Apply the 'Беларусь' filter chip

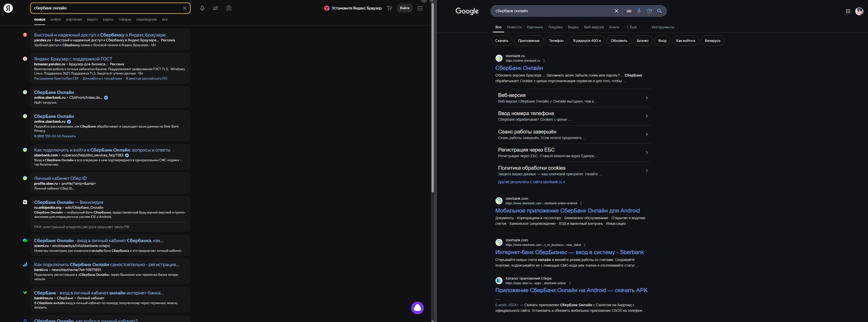[712, 41]
